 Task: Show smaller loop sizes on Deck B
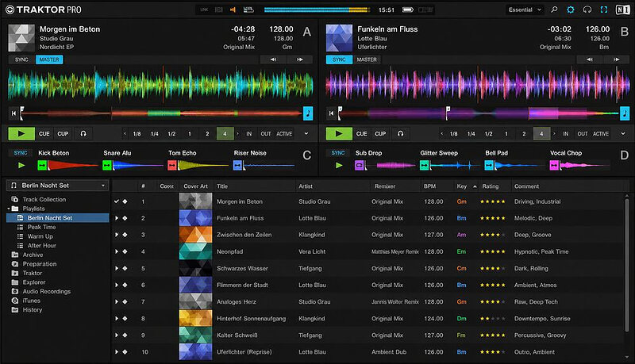click(x=441, y=133)
